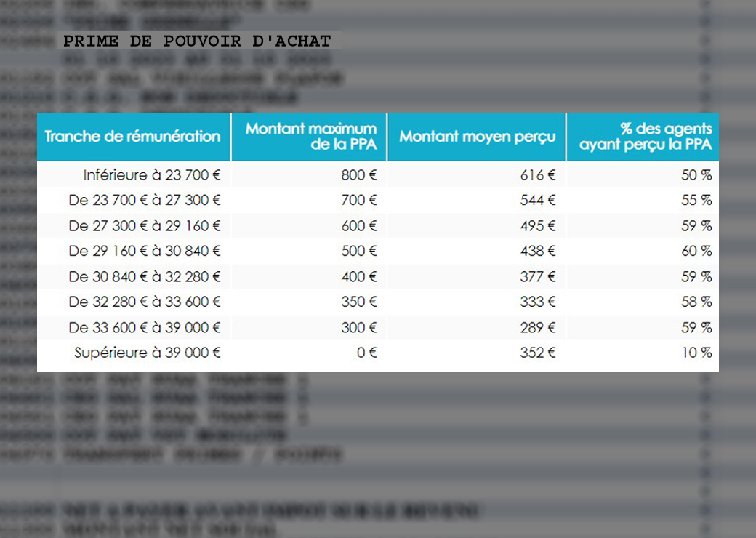756x538 pixels.
Task: Click the 'Supérieure à 39 000 €' row label
Action: pyautogui.click(x=147, y=353)
